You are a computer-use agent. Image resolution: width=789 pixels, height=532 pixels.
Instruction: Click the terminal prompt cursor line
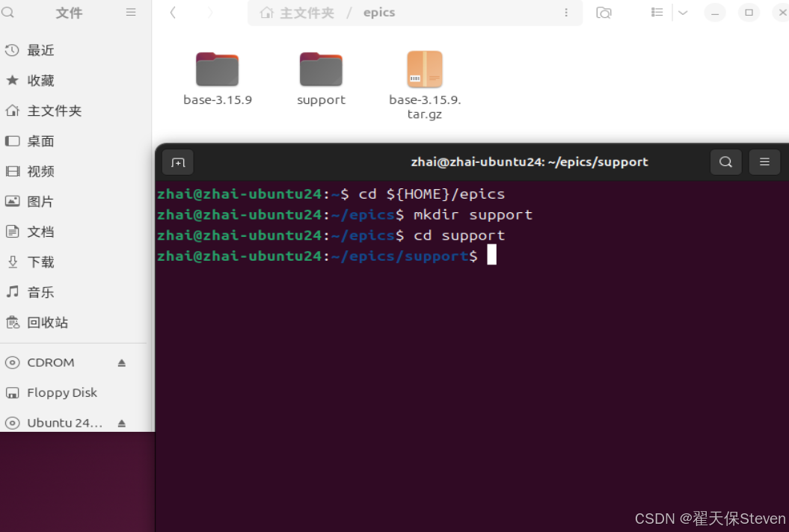[327, 256]
